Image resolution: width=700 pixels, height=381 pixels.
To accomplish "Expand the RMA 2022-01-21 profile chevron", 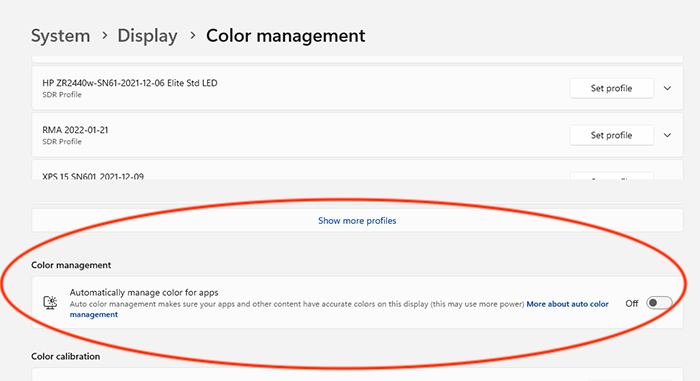I will coord(667,135).
